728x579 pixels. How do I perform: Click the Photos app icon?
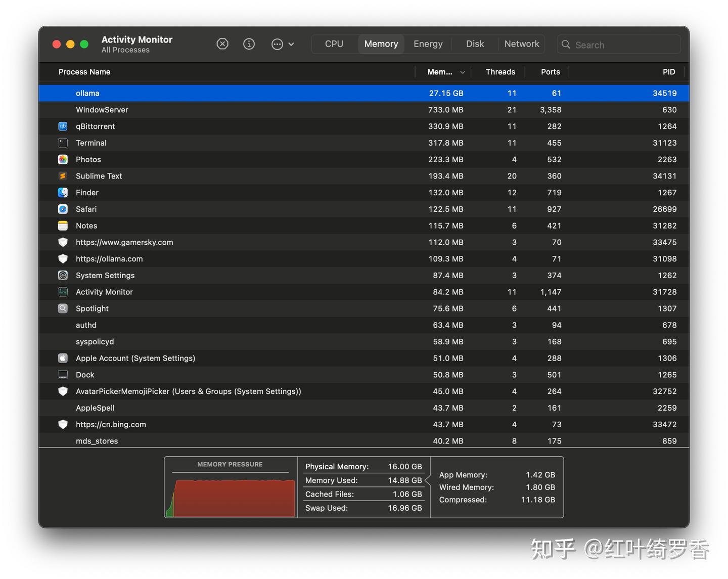tap(63, 159)
